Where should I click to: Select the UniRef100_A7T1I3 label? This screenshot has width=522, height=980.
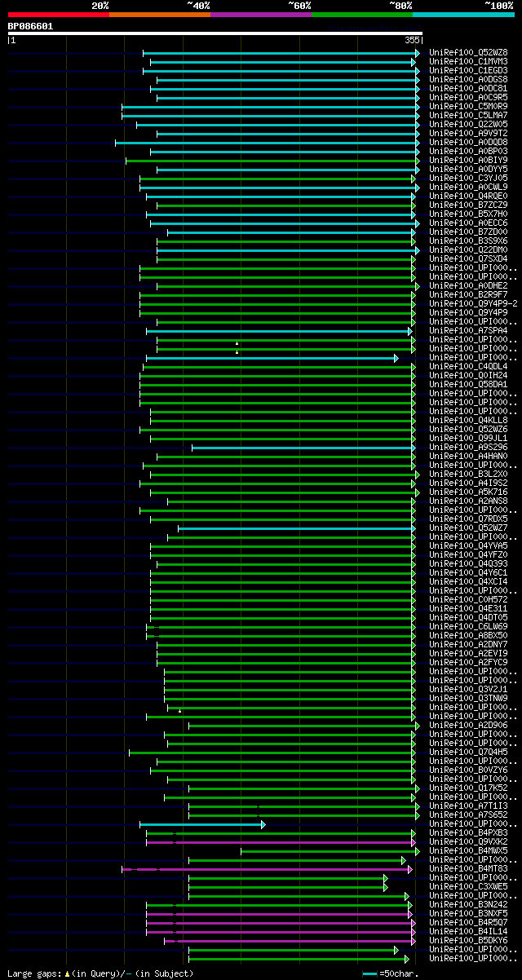click(x=468, y=806)
